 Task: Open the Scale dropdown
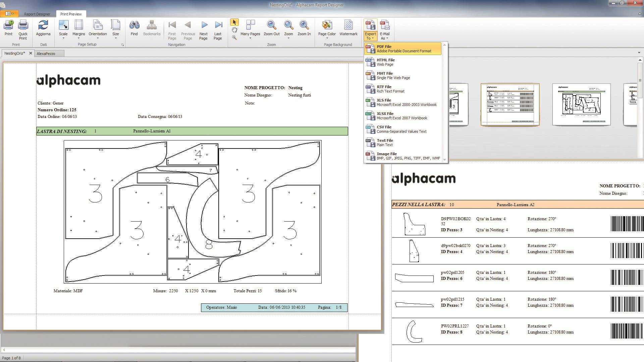point(63,30)
